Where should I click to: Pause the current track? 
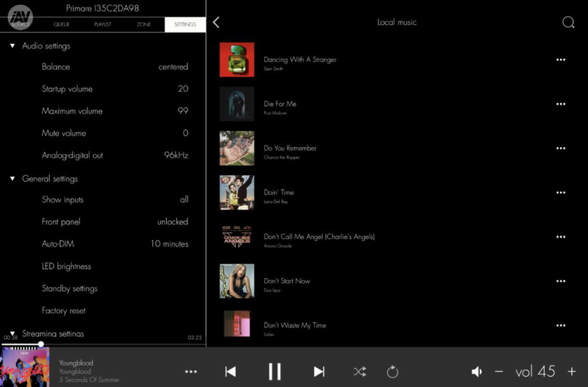pyautogui.click(x=275, y=372)
